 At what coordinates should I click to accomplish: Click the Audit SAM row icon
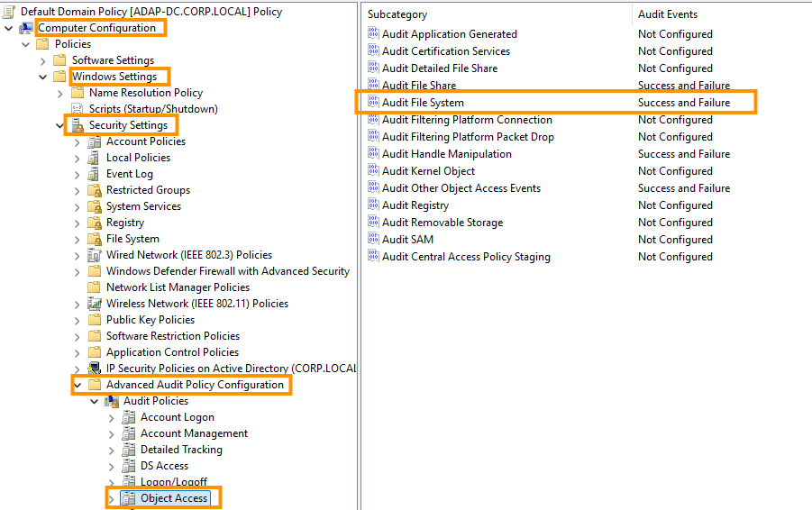373,239
